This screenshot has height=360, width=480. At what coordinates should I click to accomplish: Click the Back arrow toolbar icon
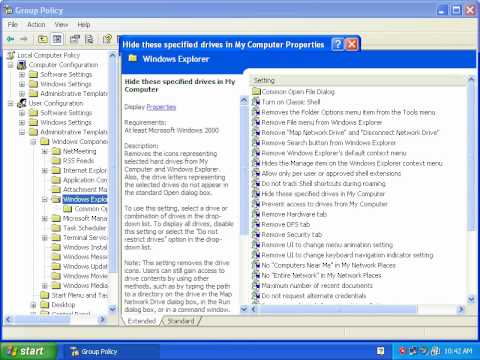pos(11,39)
